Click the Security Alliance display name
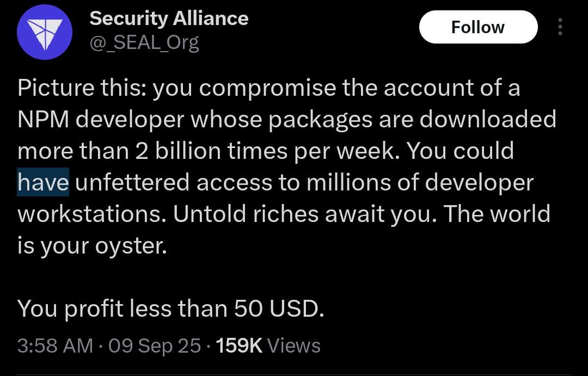The height and width of the screenshot is (376, 588). (169, 19)
